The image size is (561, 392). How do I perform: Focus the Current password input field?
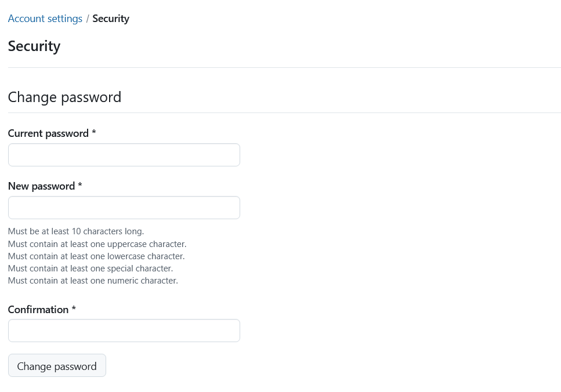click(x=124, y=155)
